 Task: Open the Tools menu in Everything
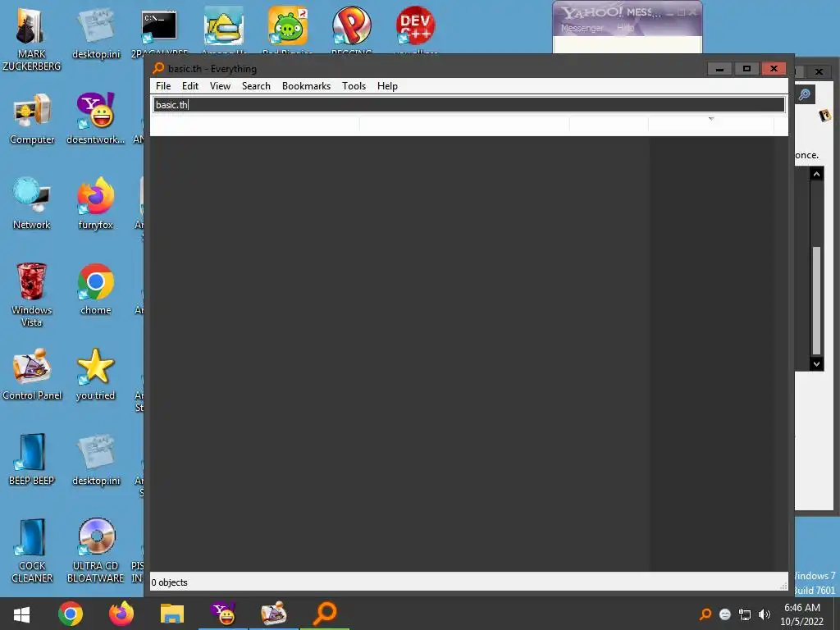(x=354, y=86)
